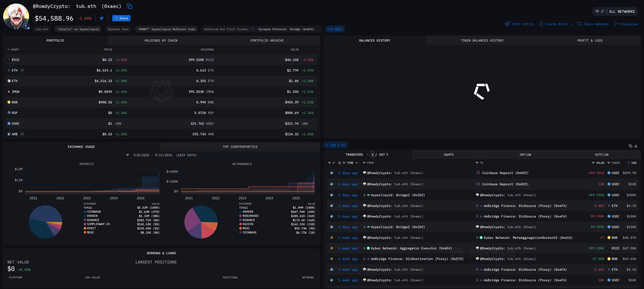Open Synapse Protocol: Bridge (0x6F4) link
The height and width of the screenshot is (289, 644).
(286, 29)
